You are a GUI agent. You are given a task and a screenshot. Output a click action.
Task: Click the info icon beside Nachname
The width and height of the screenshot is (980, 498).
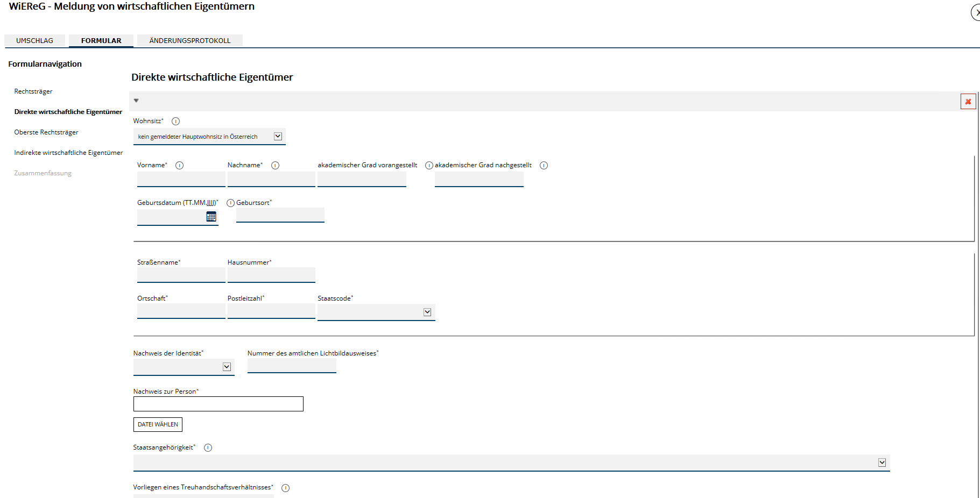(x=275, y=166)
